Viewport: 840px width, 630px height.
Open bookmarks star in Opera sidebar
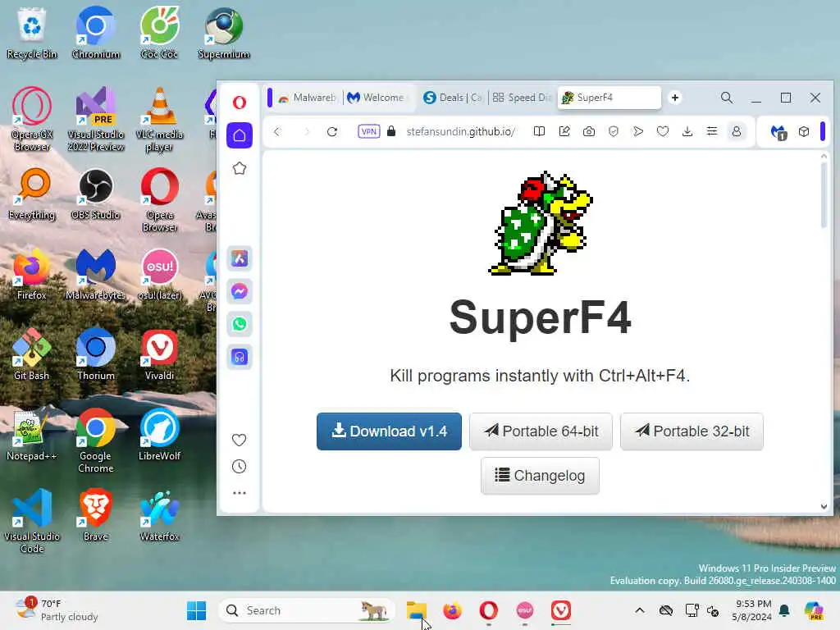(x=240, y=168)
